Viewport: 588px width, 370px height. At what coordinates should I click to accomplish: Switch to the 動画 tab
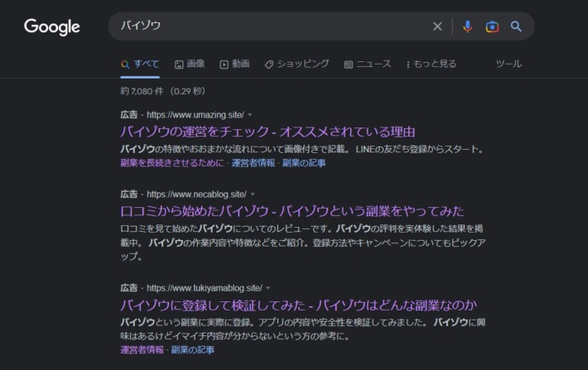coord(234,64)
